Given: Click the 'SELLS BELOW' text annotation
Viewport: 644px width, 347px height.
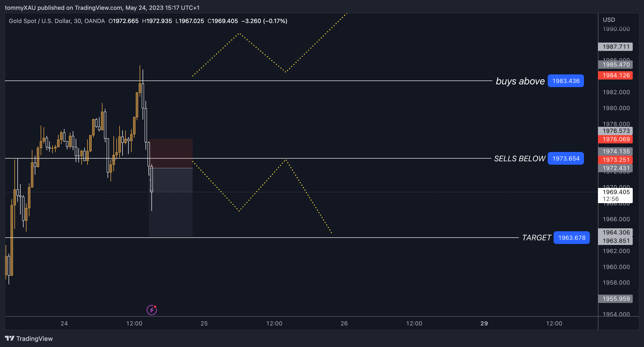Looking at the screenshot, I should [520, 159].
